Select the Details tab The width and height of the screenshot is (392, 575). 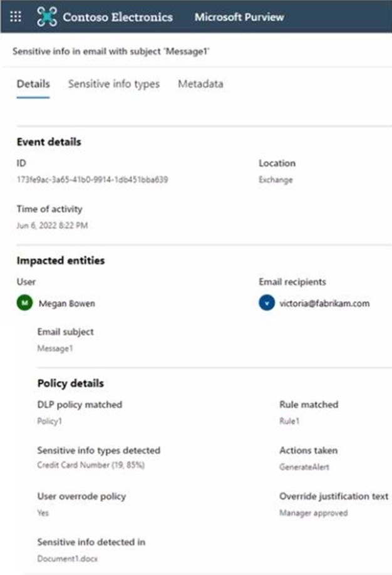click(33, 84)
